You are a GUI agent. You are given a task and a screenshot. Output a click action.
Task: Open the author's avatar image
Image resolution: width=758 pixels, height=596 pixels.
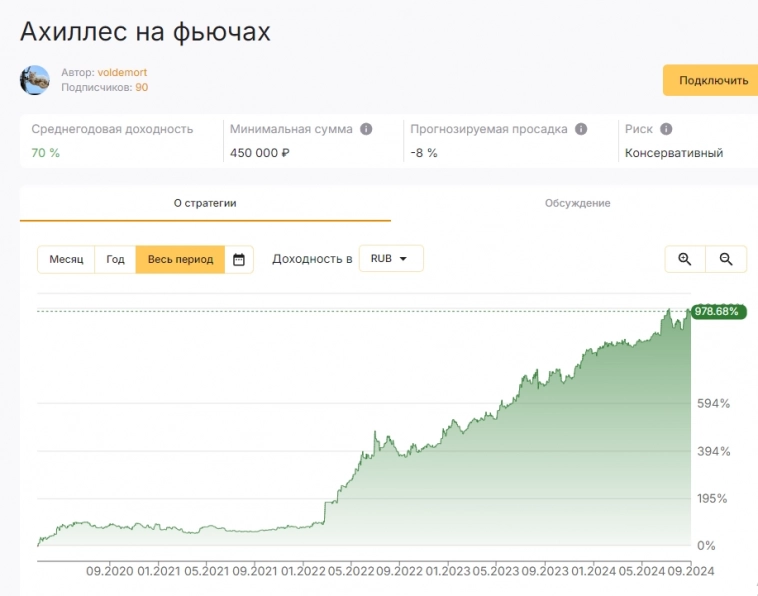(x=35, y=80)
